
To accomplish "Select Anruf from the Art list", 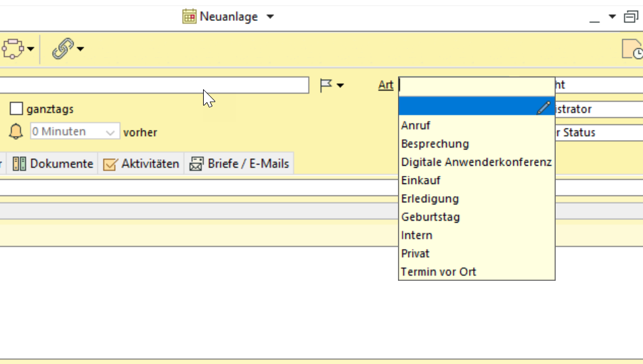I will [x=416, y=125].
